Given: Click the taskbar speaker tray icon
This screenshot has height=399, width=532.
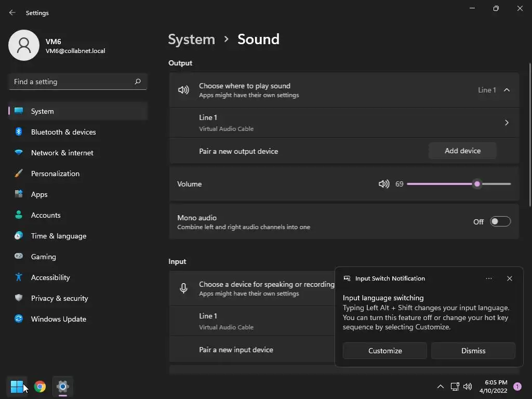Looking at the screenshot, I should tap(468, 387).
